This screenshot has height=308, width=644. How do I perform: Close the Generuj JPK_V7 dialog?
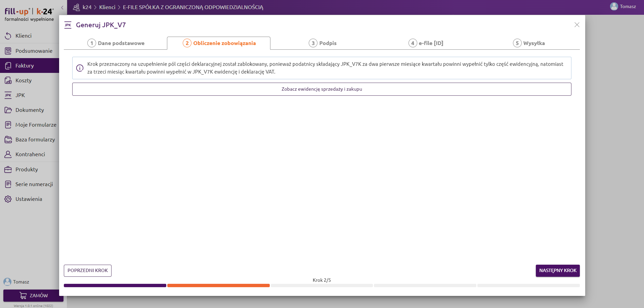point(577,25)
